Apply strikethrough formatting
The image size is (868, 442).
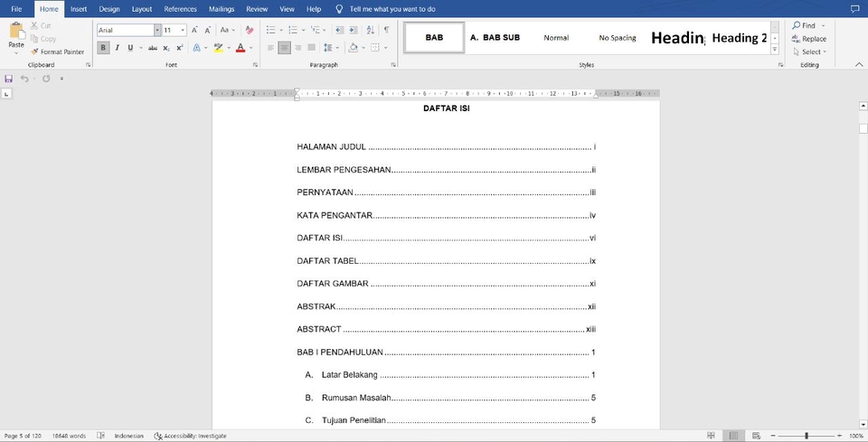[x=153, y=48]
